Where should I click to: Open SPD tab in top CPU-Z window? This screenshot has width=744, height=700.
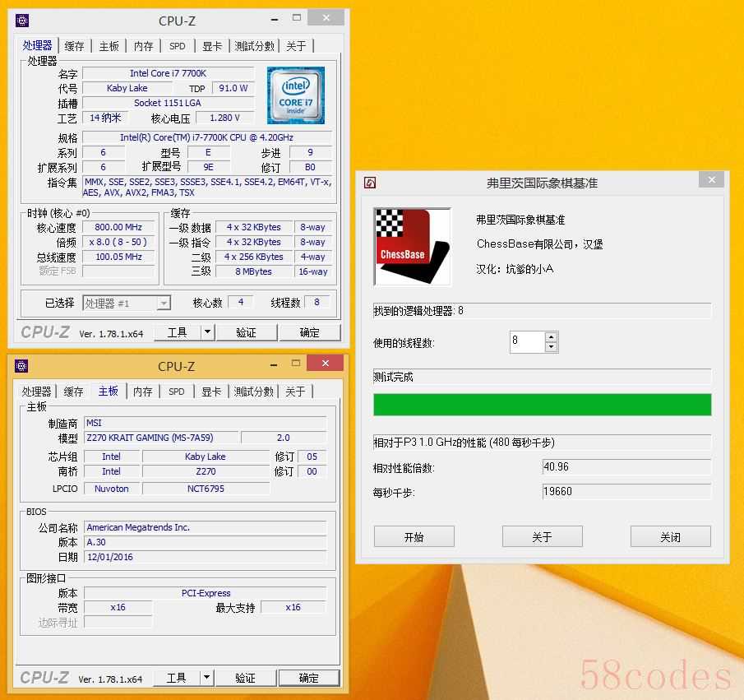pyautogui.click(x=178, y=46)
